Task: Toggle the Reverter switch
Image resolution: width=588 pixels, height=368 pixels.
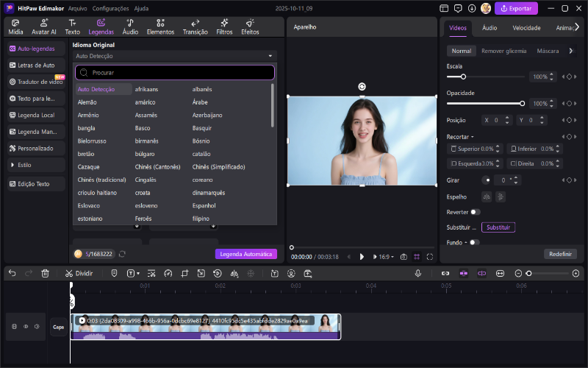Action: tap(476, 212)
